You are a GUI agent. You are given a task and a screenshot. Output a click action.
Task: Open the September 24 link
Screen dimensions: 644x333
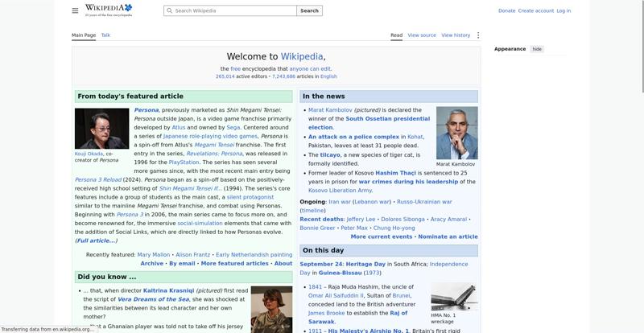321,264
